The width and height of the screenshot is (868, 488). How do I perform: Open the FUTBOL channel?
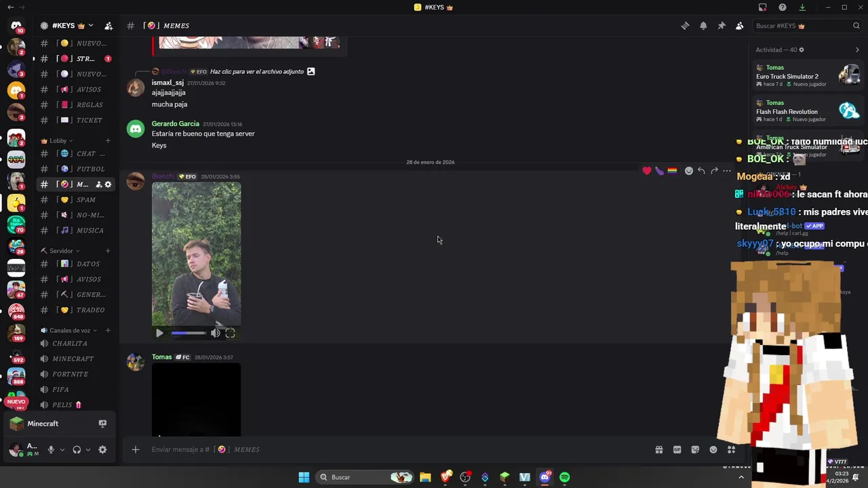(75, 169)
